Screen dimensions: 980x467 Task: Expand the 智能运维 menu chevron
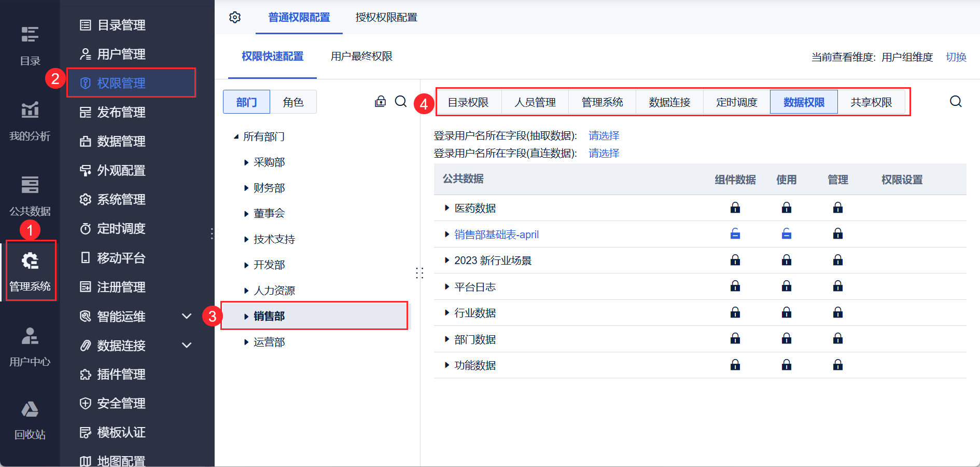[187, 316]
